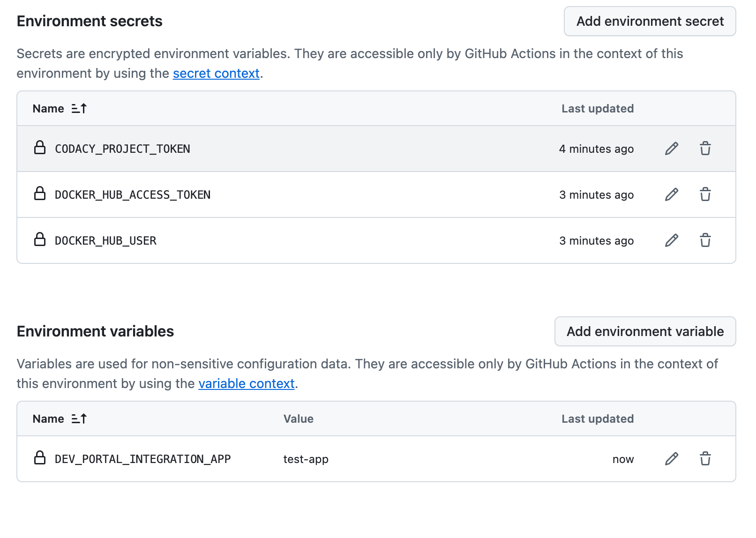The image size is (756, 538).
Task: Click lock icon beside DOCKER_HUB_USER
Action: click(x=40, y=239)
